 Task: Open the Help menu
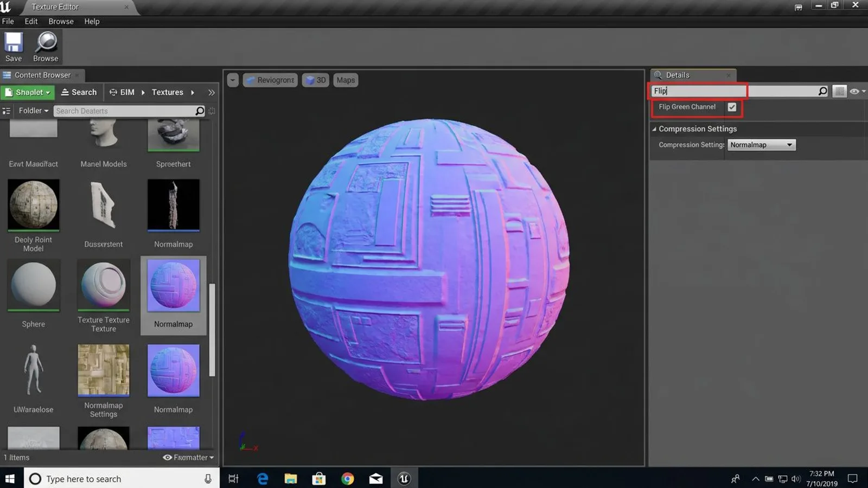click(92, 22)
